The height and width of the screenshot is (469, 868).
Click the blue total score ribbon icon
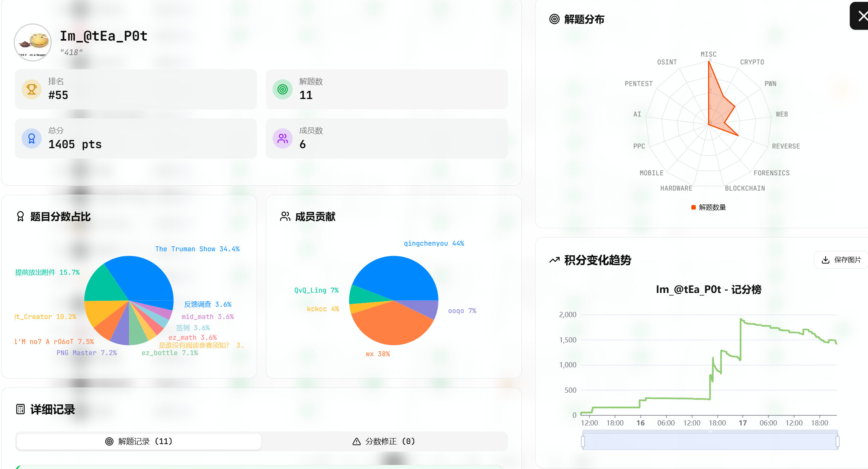[x=32, y=138]
